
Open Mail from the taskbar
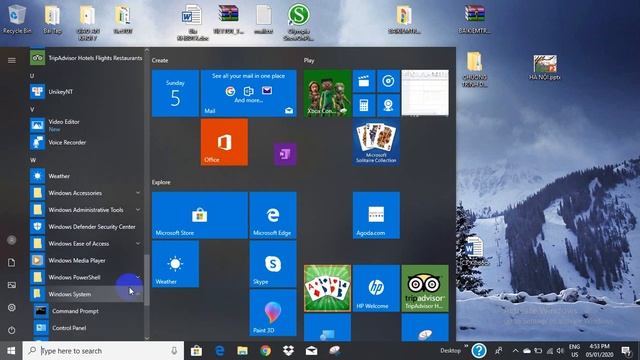[x=311, y=351]
